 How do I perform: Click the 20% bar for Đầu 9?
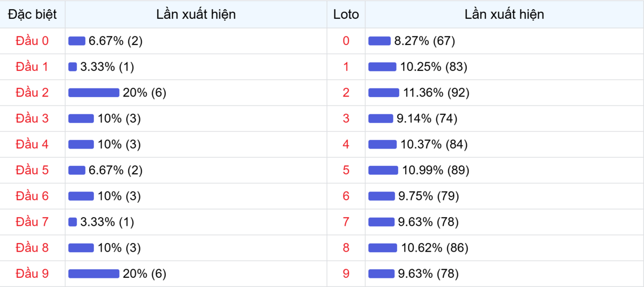(x=94, y=274)
